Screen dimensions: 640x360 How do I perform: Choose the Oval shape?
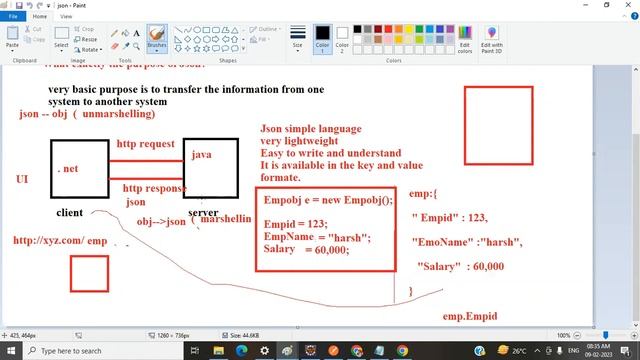(x=197, y=30)
